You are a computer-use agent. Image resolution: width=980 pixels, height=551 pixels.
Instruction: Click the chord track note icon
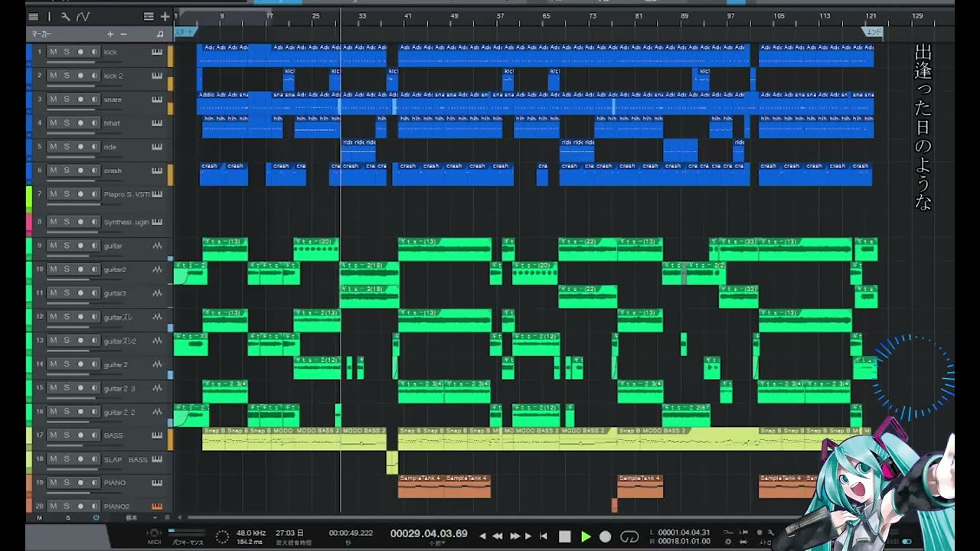(159, 34)
